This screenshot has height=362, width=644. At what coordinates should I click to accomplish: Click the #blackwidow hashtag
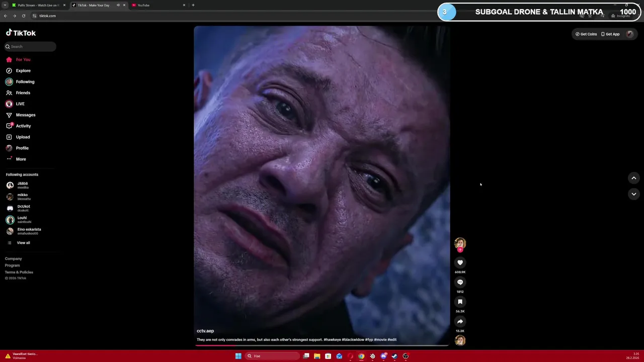point(353,340)
